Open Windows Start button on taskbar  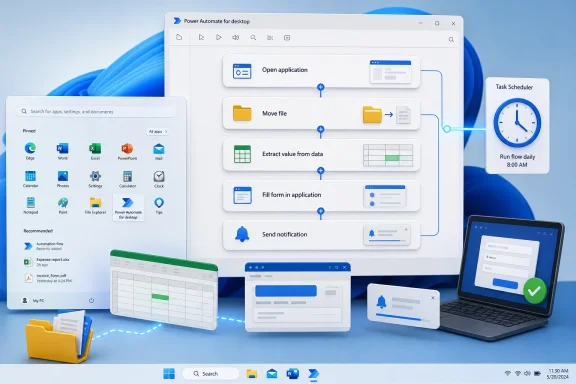click(169, 374)
